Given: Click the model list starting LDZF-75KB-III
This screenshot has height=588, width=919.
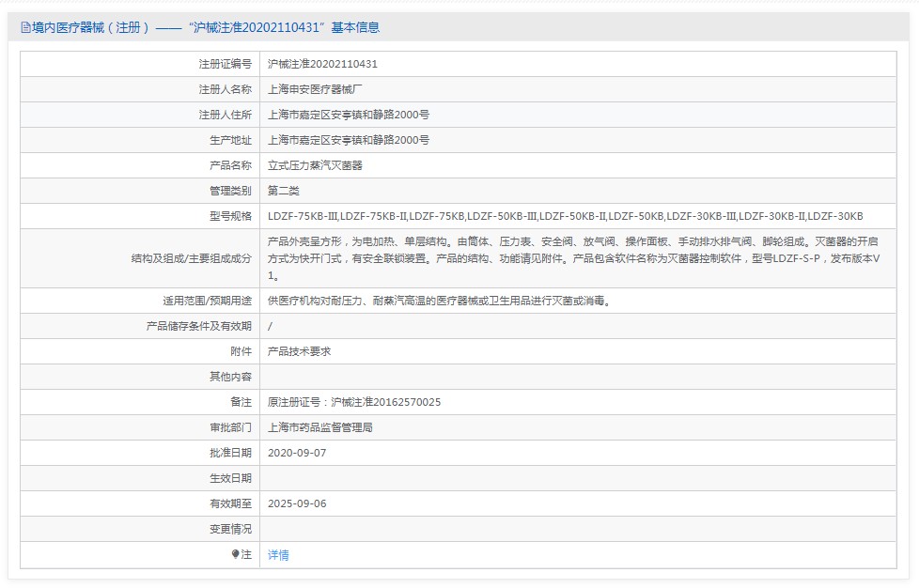Looking at the screenshot, I should coord(565,216).
